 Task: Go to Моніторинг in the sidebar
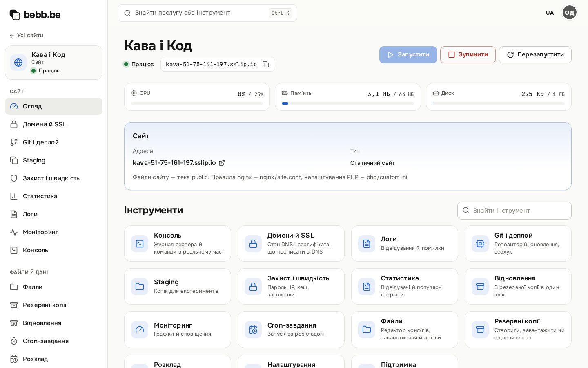[x=53, y=232]
